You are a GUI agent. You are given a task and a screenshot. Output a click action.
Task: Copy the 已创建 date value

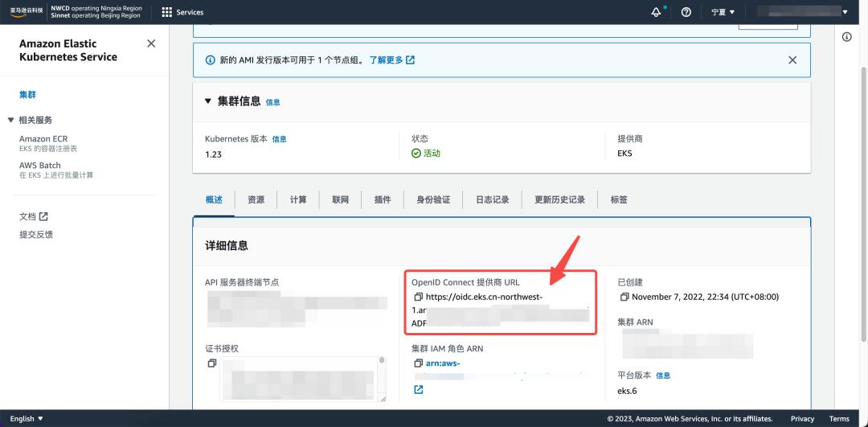click(x=624, y=298)
